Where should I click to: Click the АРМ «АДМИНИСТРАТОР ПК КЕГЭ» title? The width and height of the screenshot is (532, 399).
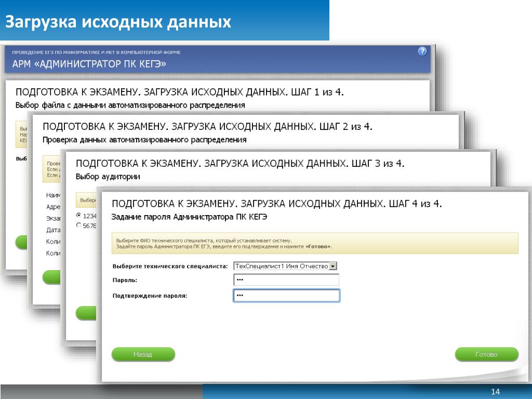tap(89, 64)
